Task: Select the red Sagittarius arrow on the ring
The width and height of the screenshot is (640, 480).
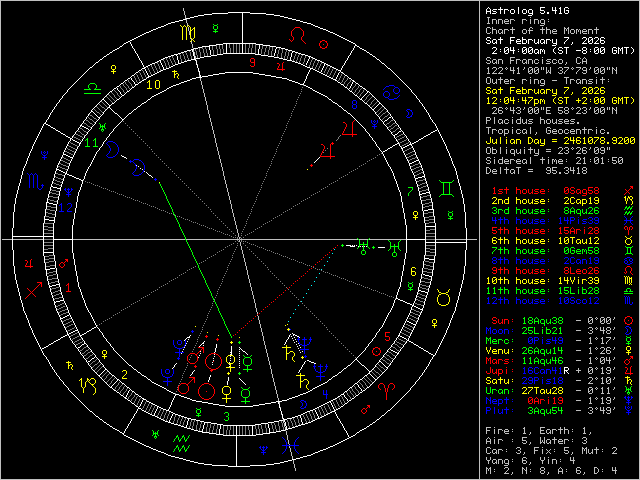Action: click(35, 292)
